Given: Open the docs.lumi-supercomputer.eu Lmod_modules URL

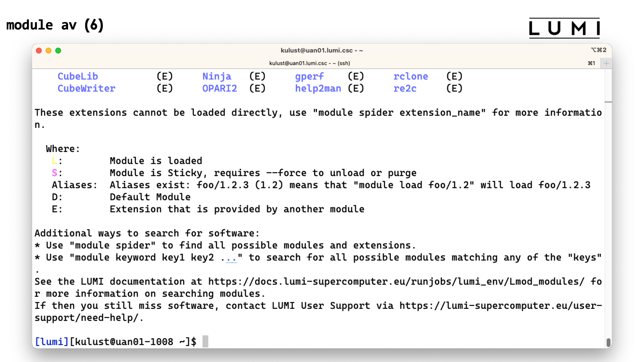Looking at the screenshot, I should [x=396, y=282].
